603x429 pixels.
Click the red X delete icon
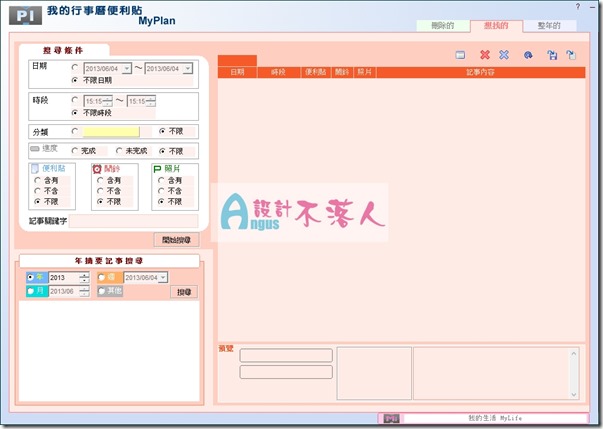point(485,56)
